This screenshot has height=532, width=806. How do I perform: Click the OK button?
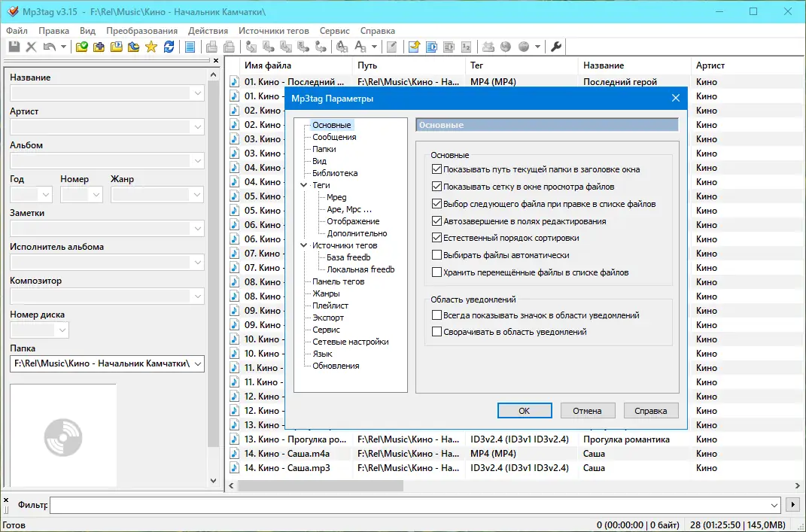click(525, 411)
